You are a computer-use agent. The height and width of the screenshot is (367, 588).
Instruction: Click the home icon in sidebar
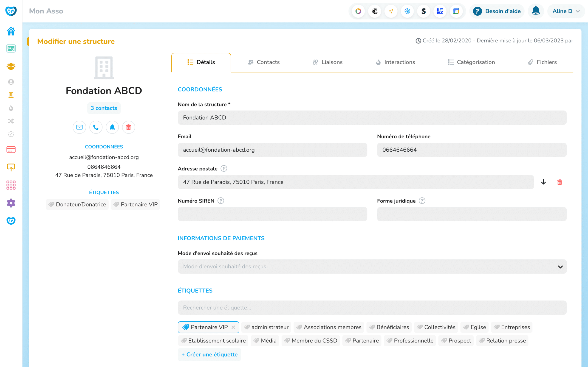tap(11, 31)
